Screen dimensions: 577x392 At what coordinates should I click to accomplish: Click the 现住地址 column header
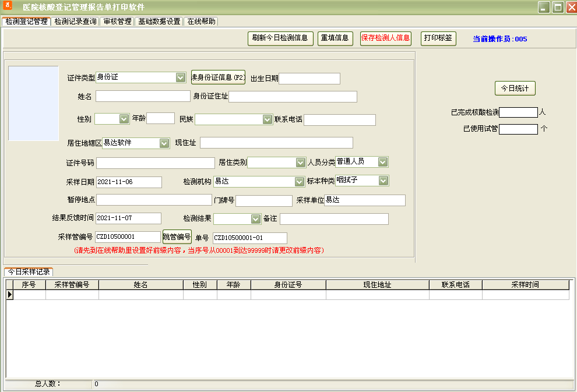click(377, 285)
